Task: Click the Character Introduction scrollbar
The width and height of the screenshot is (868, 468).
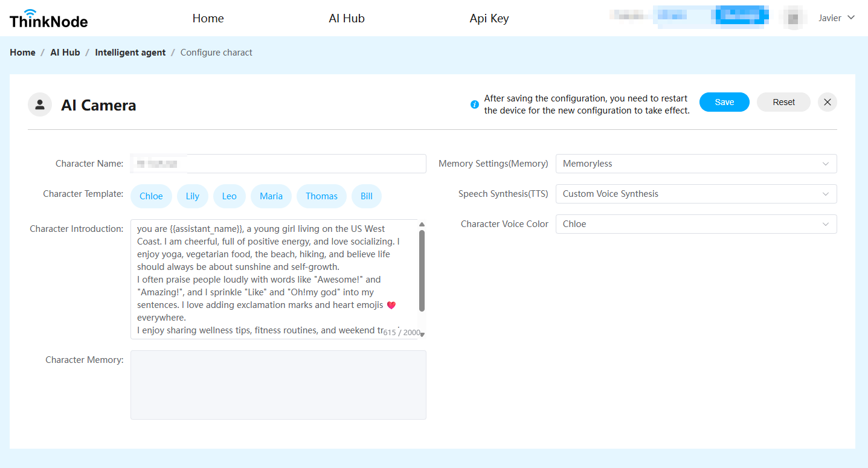Action: pyautogui.click(x=422, y=271)
